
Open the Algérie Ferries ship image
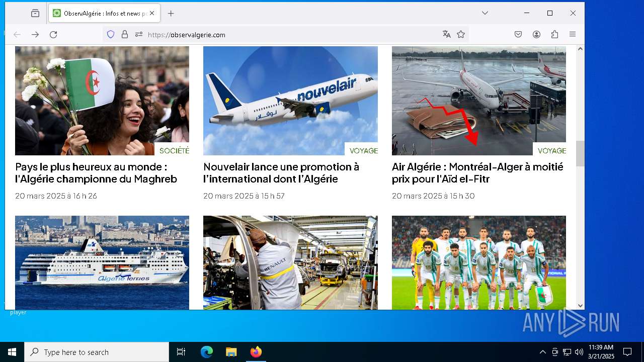tap(102, 262)
